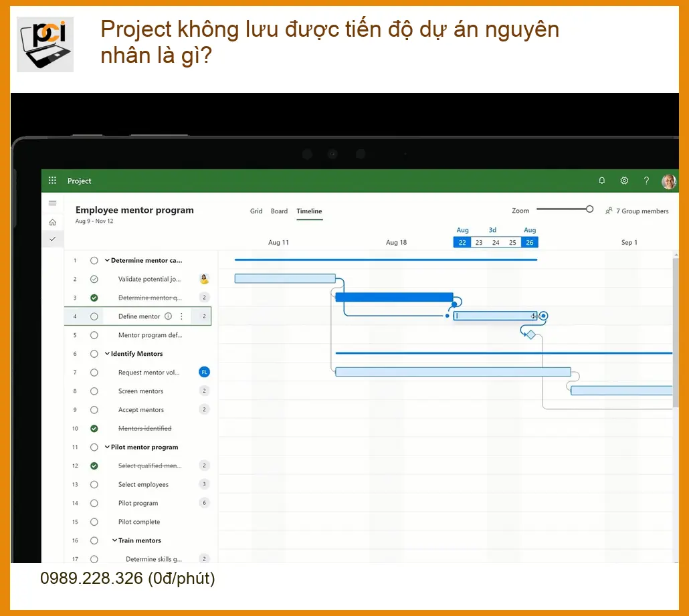Select the Select employees task name
Screen dimensions: 689x616
pos(143,484)
